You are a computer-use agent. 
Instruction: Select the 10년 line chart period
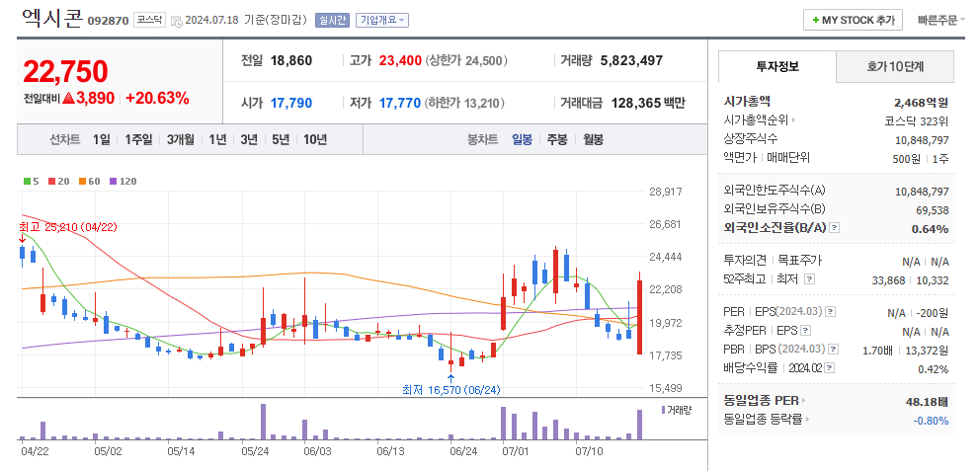[x=315, y=139]
